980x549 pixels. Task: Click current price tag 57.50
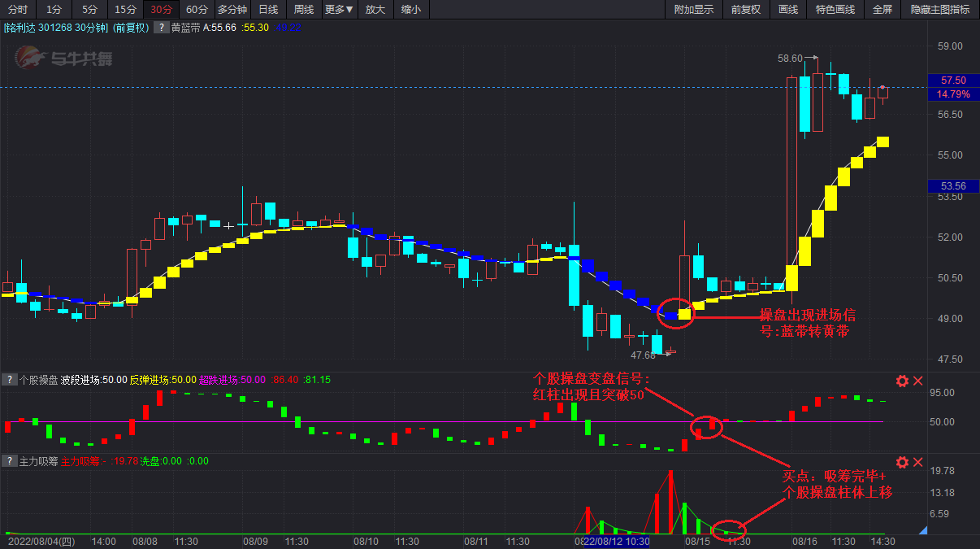click(953, 81)
